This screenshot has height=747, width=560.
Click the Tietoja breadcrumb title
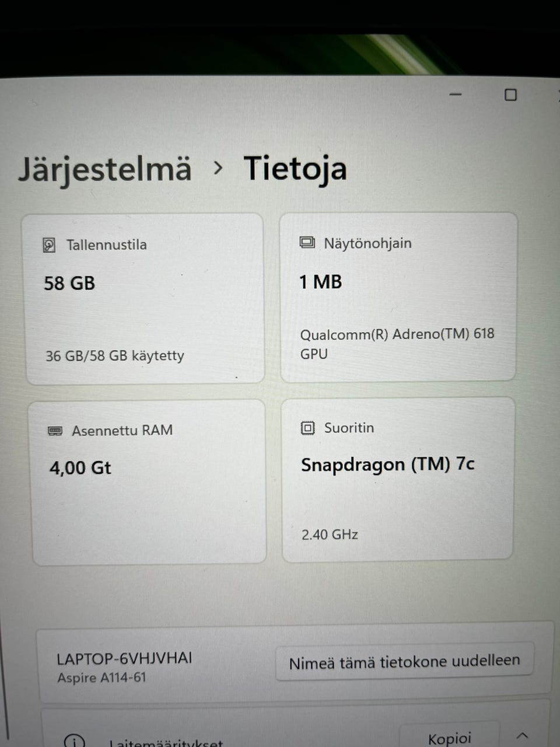295,169
